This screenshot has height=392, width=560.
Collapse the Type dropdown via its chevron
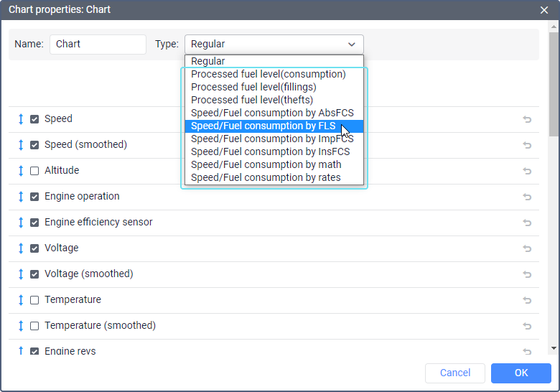pos(351,45)
